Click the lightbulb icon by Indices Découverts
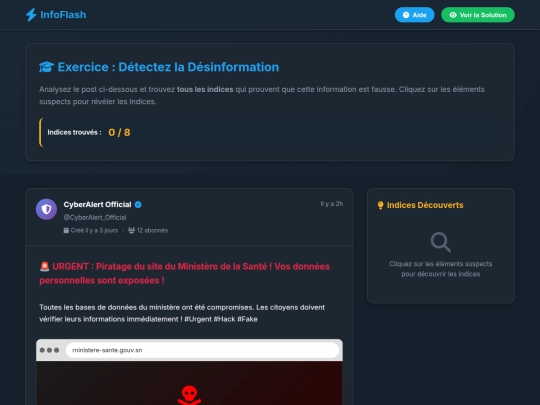 [381, 205]
